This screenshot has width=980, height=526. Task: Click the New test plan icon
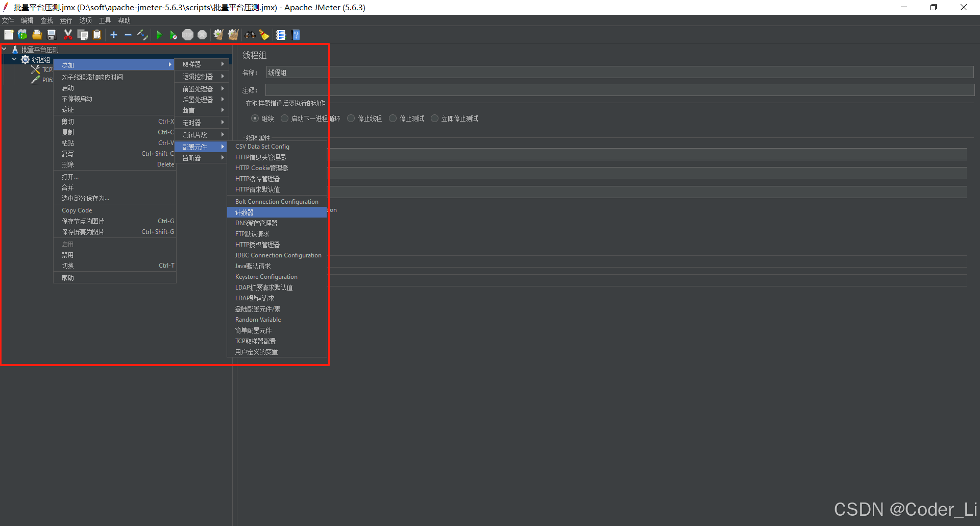tap(9, 35)
